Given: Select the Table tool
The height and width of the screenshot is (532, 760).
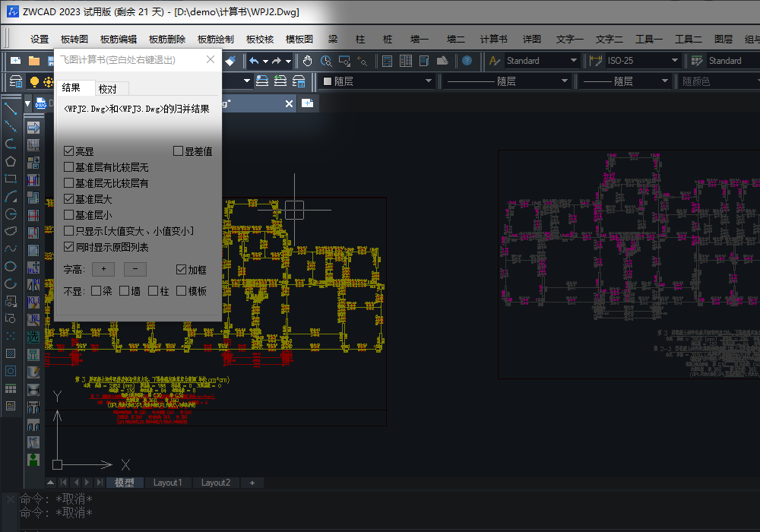Looking at the screenshot, I should click(x=10, y=388).
